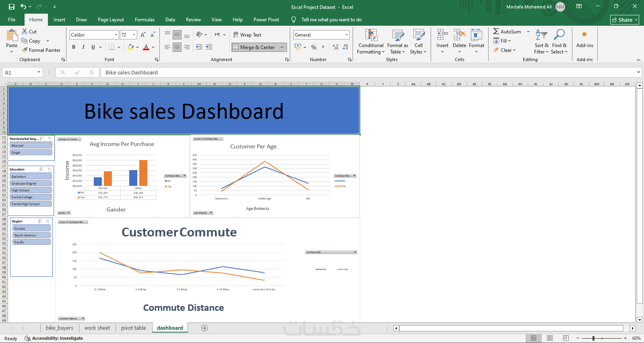Increase font size with the larger A icon
Image resolution: width=644 pixels, height=343 pixels.
(143, 35)
